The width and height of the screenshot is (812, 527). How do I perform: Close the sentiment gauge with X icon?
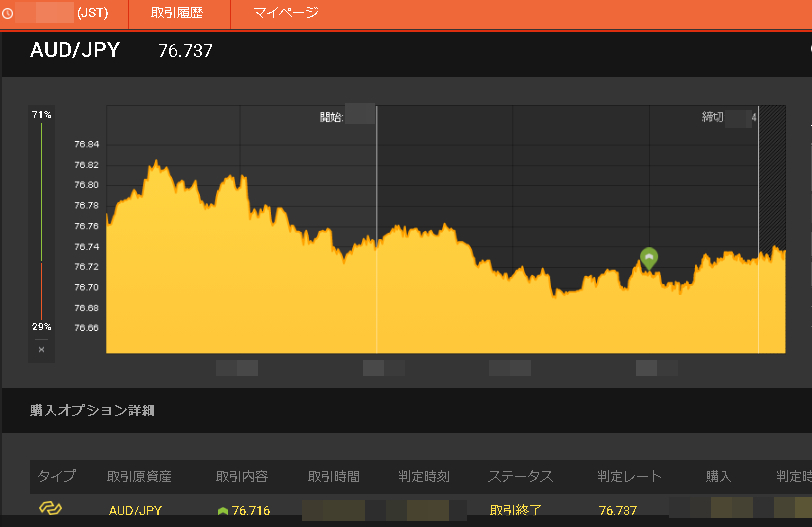pyautogui.click(x=41, y=349)
